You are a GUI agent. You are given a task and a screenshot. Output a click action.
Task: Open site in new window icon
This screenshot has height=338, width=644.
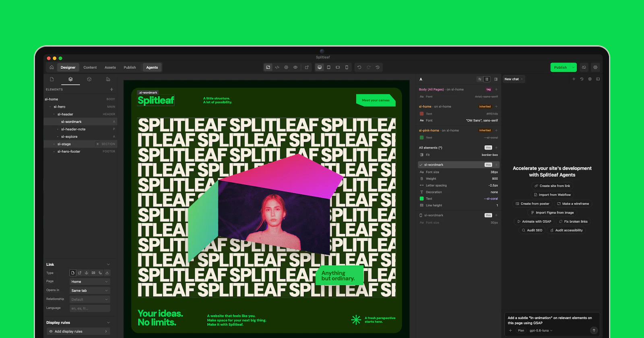pos(307,68)
